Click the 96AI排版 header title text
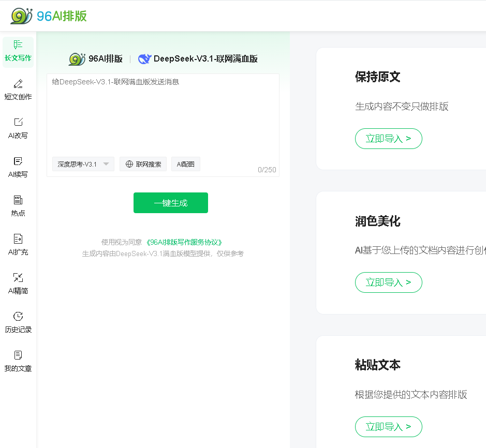Screen dimensions: 486x448 pos(62,16)
